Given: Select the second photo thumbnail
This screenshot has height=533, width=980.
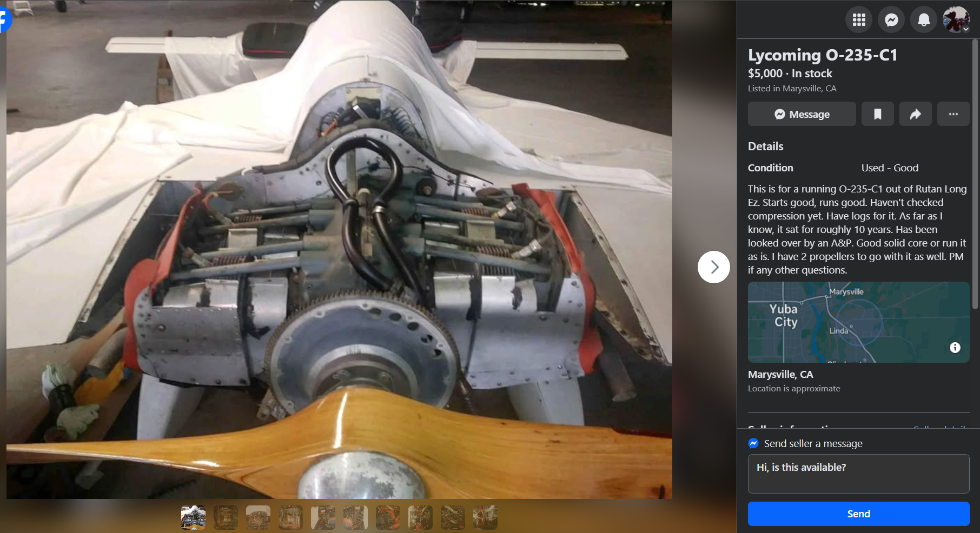Looking at the screenshot, I should tap(226, 517).
